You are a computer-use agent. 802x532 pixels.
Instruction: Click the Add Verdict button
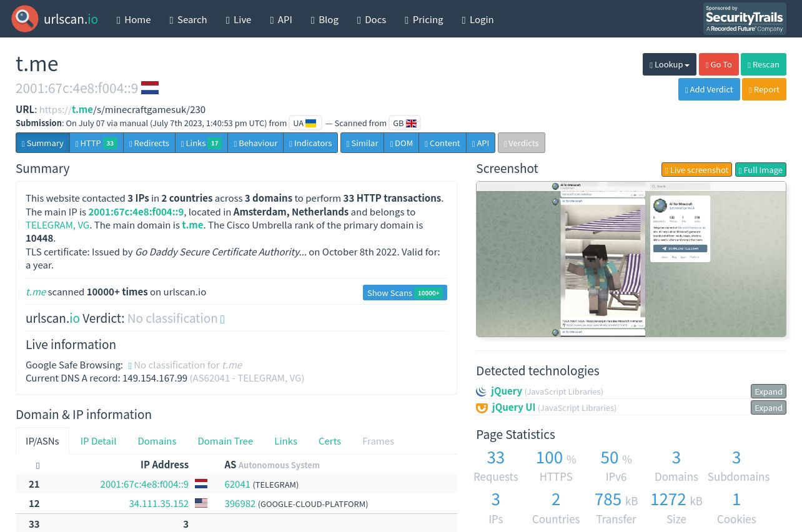(709, 89)
